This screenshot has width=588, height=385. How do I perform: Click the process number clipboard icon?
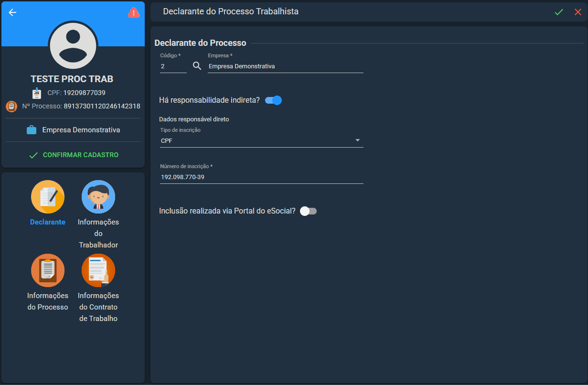point(11,106)
